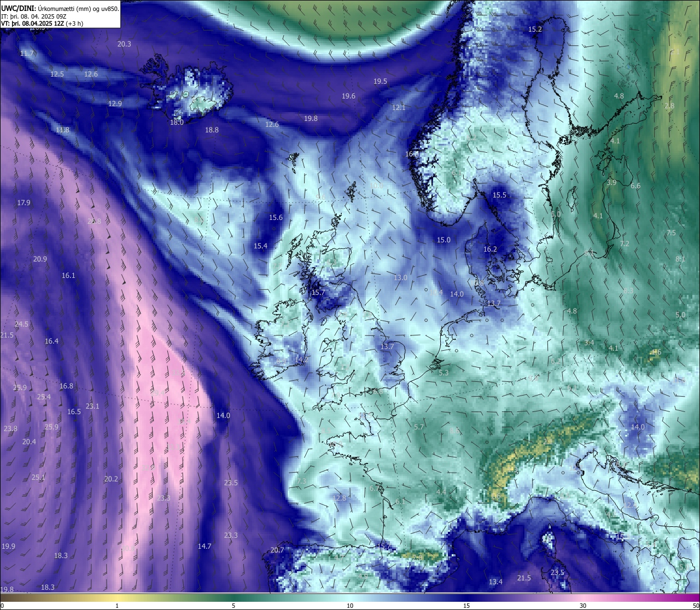This screenshot has height=610, width=700.
Task: Click the map value 11.7
Action: pos(27,53)
